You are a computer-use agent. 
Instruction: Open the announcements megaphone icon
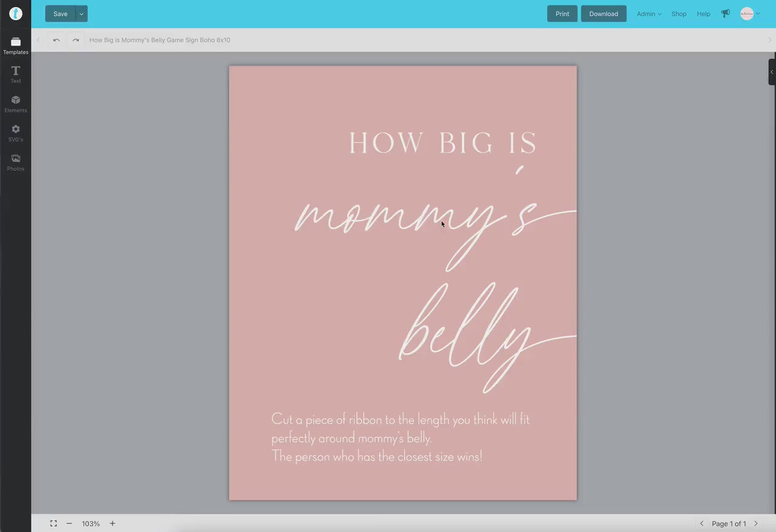(725, 13)
